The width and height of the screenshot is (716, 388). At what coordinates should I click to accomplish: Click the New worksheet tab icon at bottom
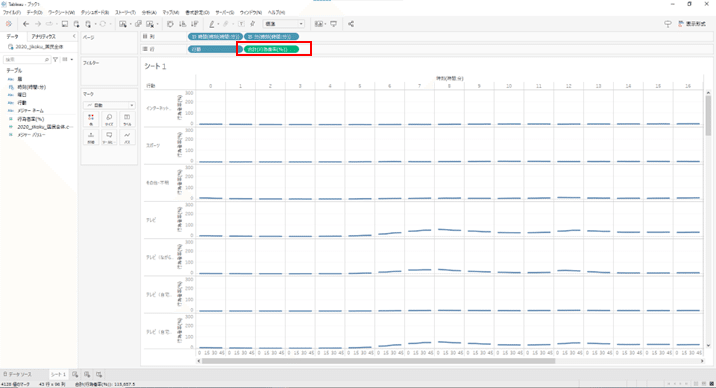75,374
